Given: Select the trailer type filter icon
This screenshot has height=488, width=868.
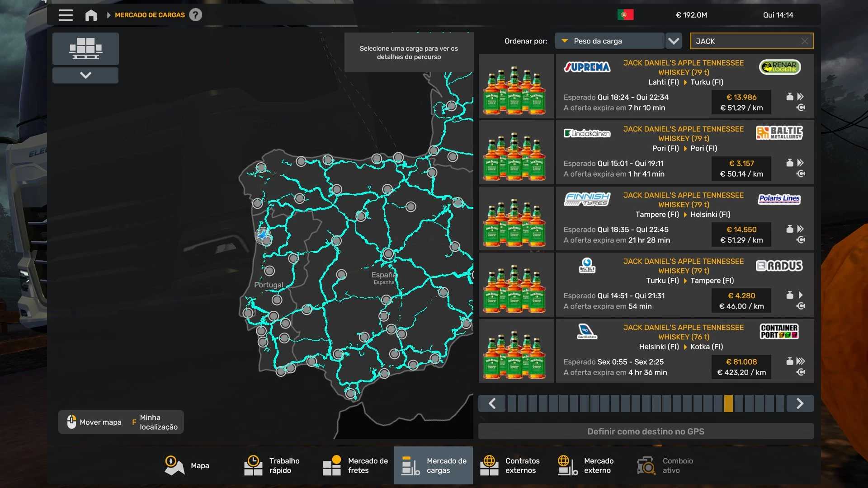Looking at the screenshot, I should pyautogui.click(x=85, y=48).
